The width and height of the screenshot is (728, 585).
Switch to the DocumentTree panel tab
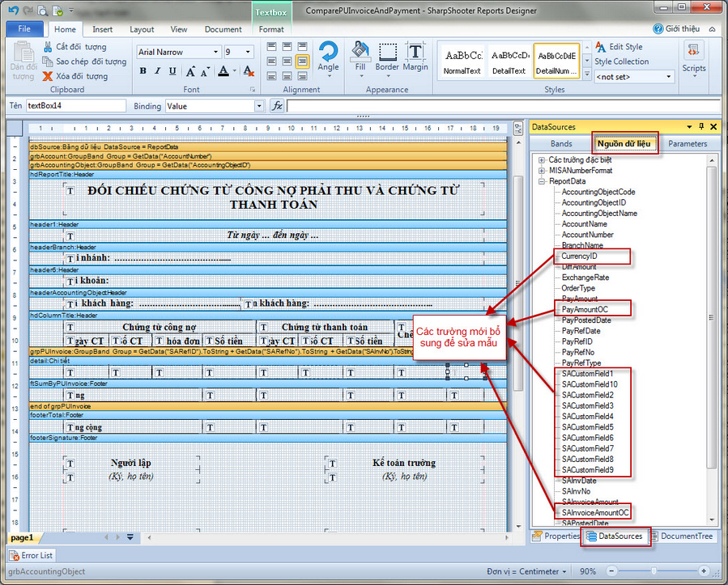[x=682, y=536]
